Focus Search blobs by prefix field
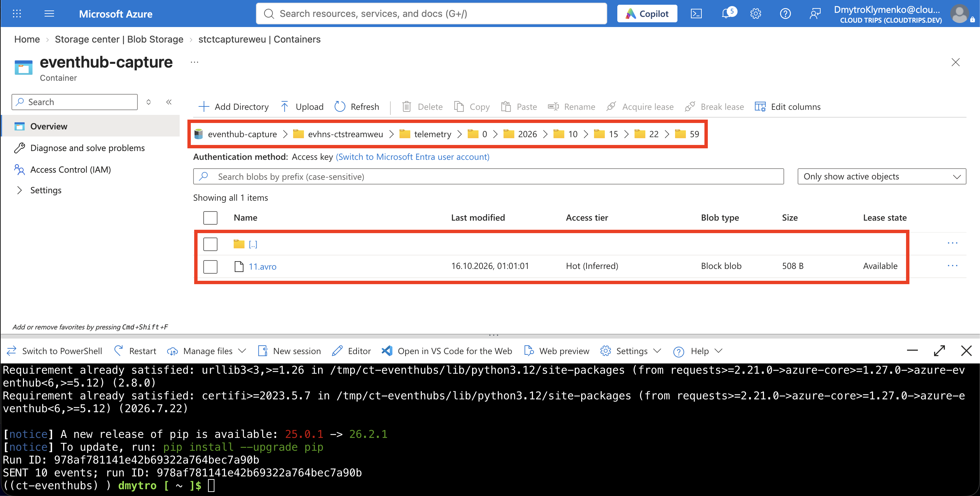The image size is (980, 496). (x=488, y=176)
